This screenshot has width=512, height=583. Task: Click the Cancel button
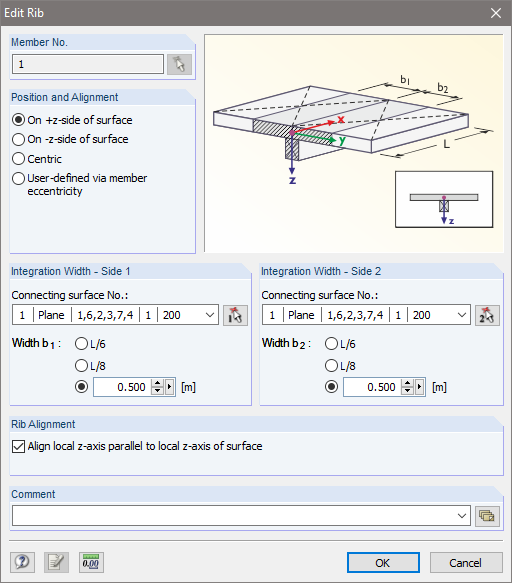[466, 563]
